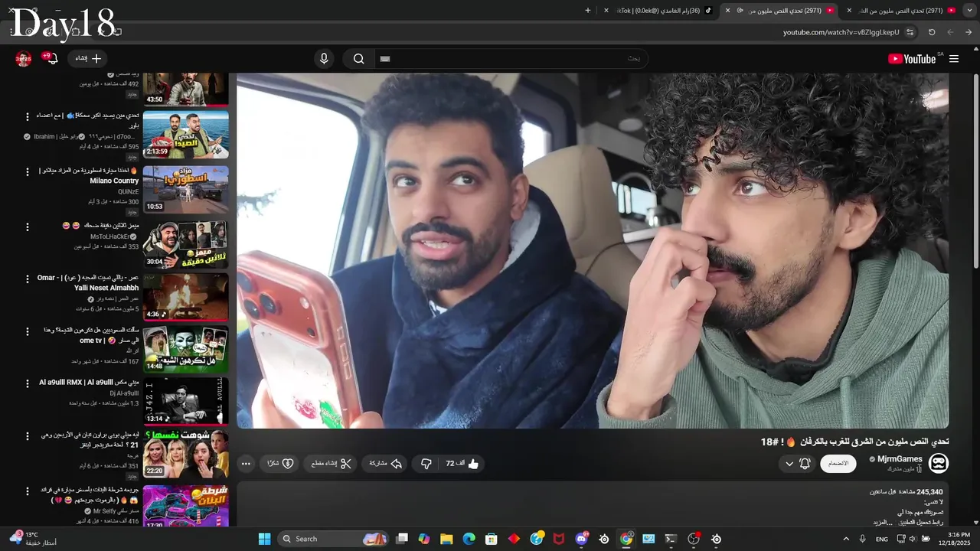Open options for the Yalli Neset Almahbh video

click(28, 279)
